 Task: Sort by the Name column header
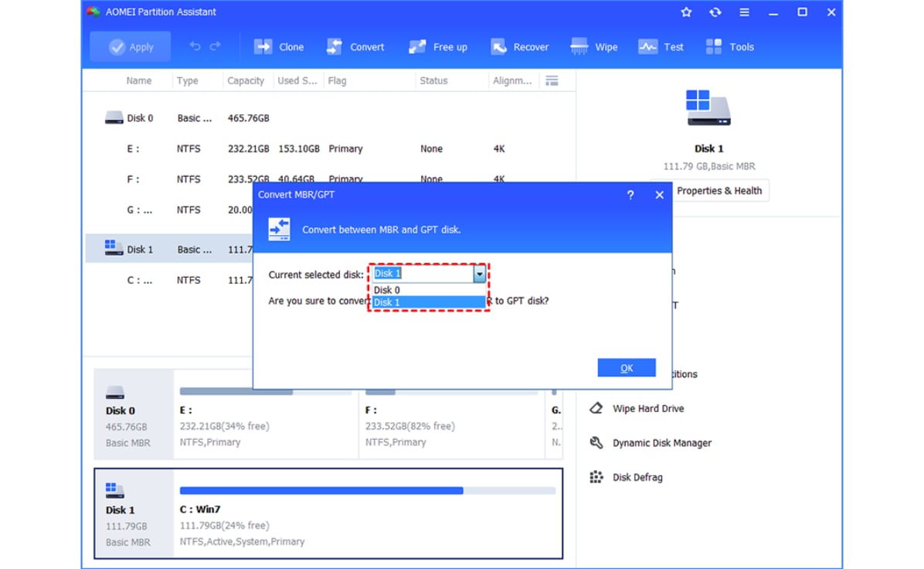(x=138, y=80)
